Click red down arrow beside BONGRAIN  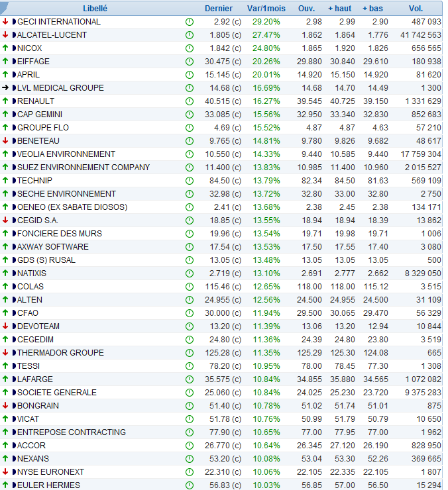[5, 406]
